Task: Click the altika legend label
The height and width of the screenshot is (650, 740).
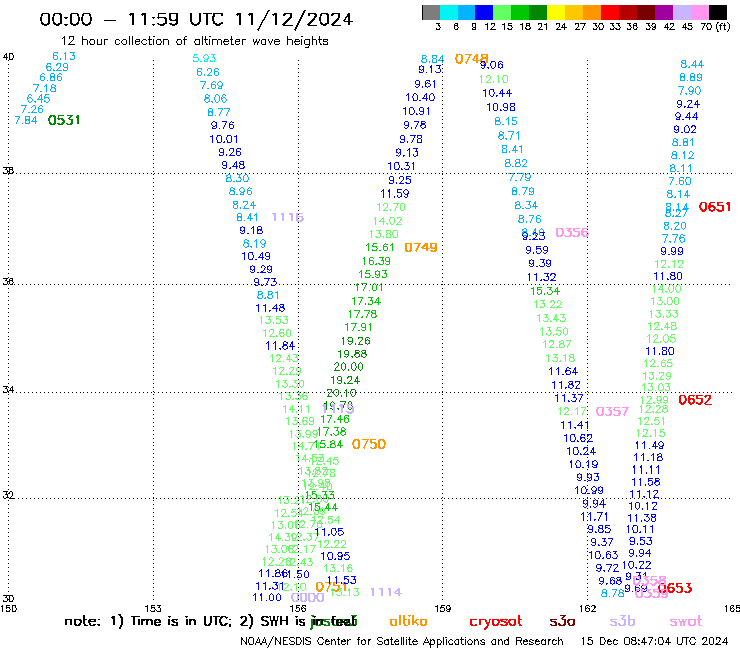Action: pyautogui.click(x=408, y=621)
